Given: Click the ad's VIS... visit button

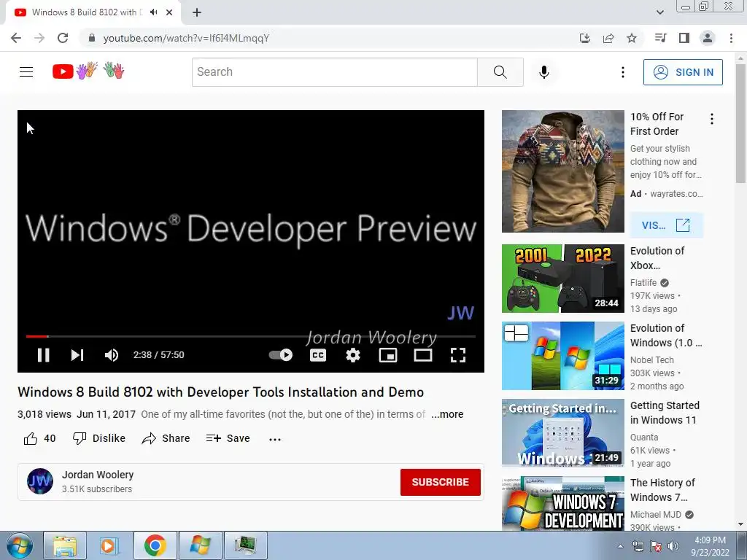Looking at the screenshot, I should point(666,225).
